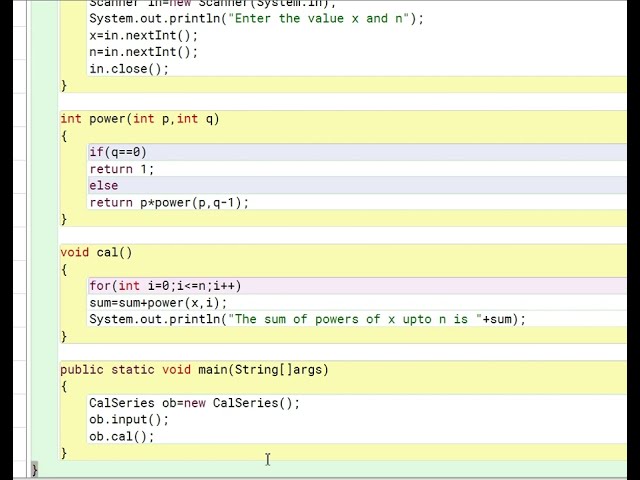Click the line 'x=in.nextInt();'
This screenshot has width=640, height=480.
(143, 36)
